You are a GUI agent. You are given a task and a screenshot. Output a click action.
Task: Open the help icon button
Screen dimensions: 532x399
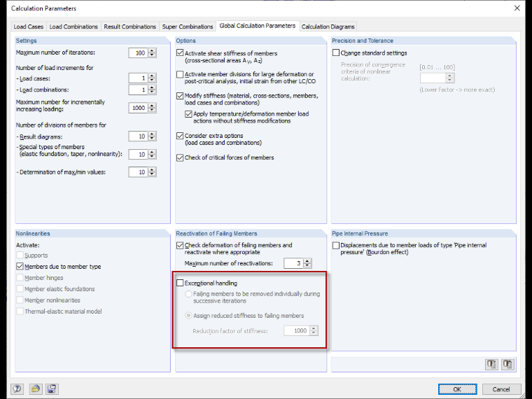17,388
